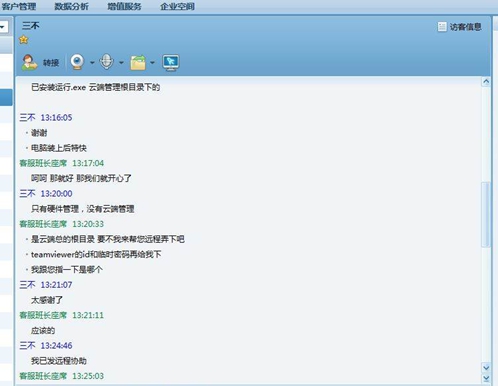Click the timestamp 13:20:33
The height and width of the screenshot is (386, 498).
pyautogui.click(x=88, y=224)
